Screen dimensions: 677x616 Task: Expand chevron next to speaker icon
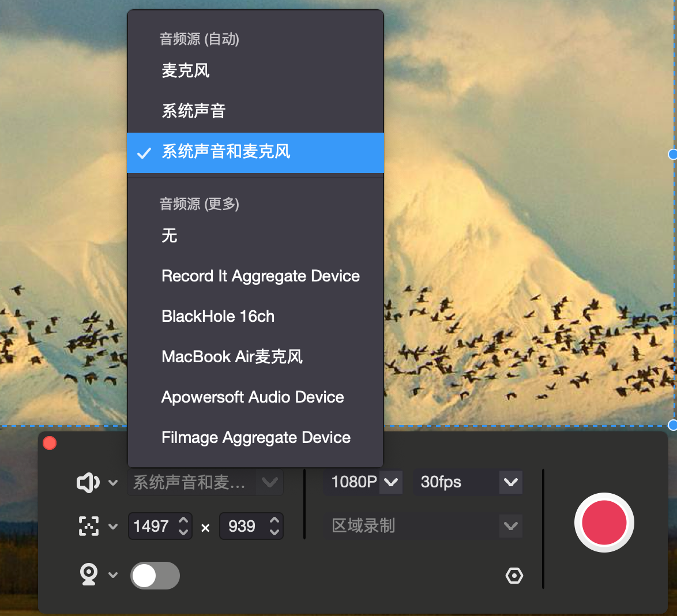pyautogui.click(x=113, y=483)
